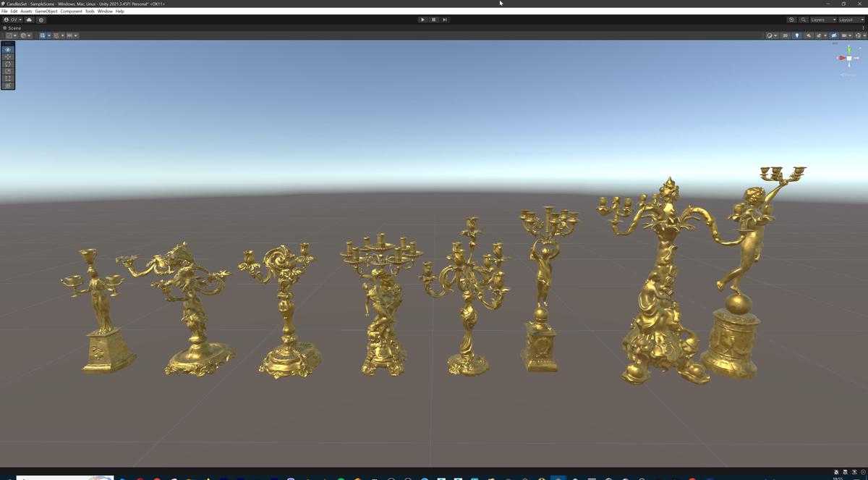Image resolution: width=868 pixels, height=480 pixels.
Task: Open the Component menu
Action: pyautogui.click(x=71, y=11)
